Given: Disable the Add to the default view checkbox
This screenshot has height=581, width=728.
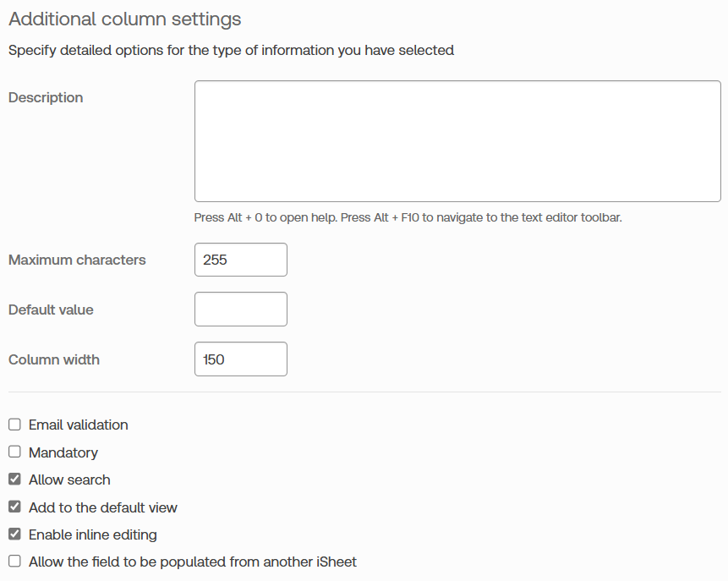Looking at the screenshot, I should pos(14,507).
